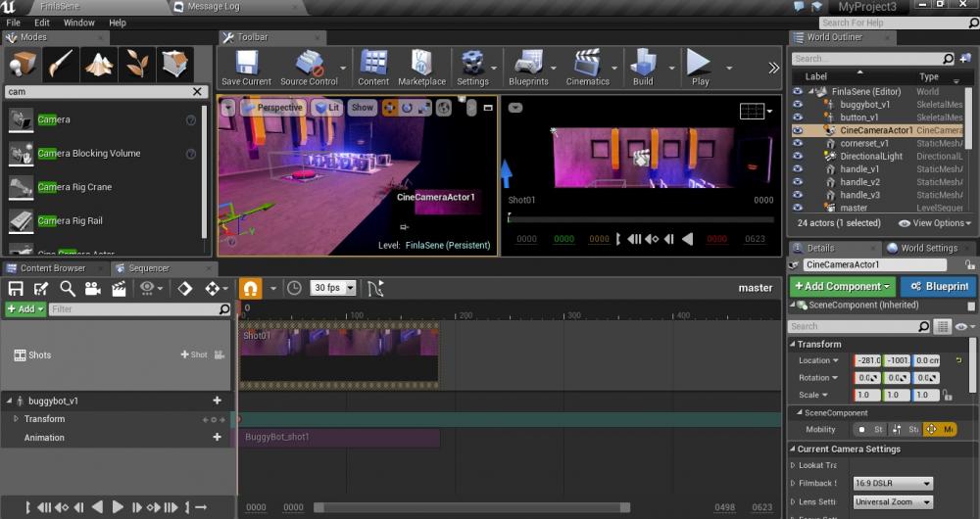Open View Options in World Outliner

coord(934,223)
